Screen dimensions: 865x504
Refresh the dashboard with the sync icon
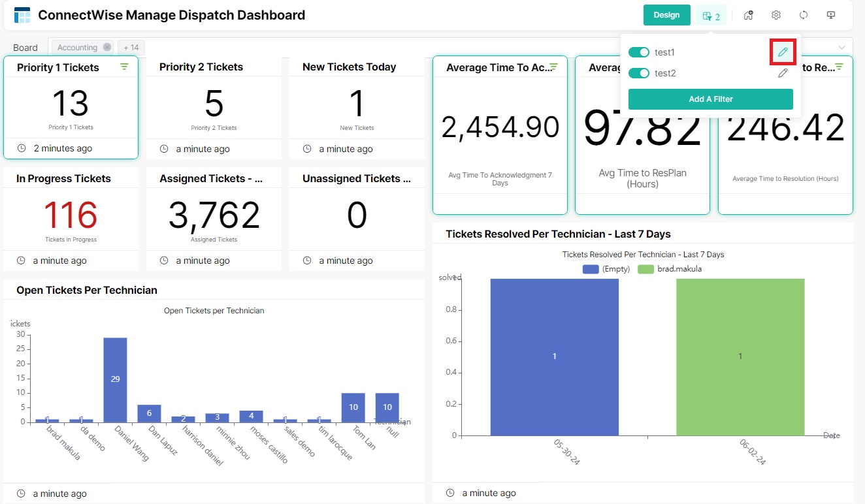tap(804, 14)
